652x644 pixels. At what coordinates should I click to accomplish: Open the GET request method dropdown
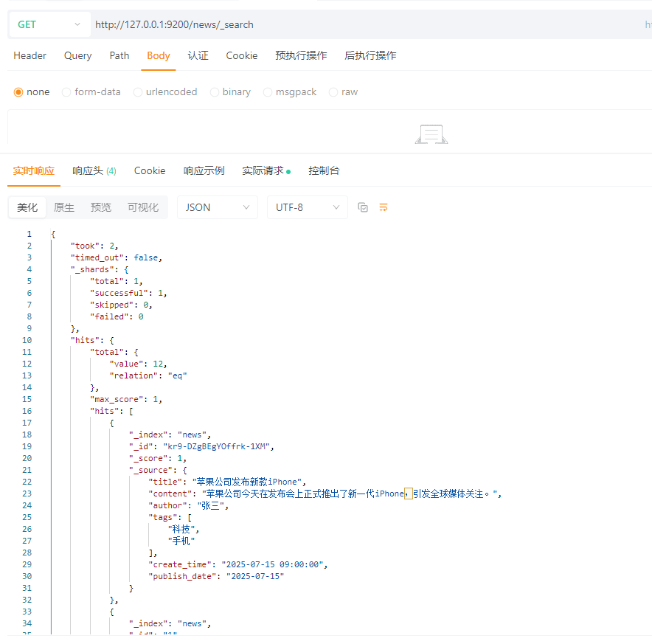49,24
